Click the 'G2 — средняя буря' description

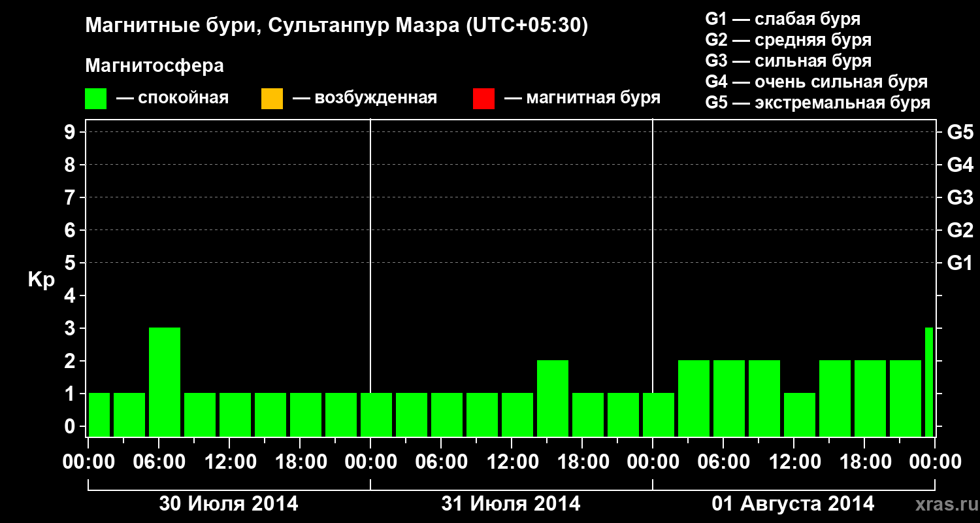788,39
